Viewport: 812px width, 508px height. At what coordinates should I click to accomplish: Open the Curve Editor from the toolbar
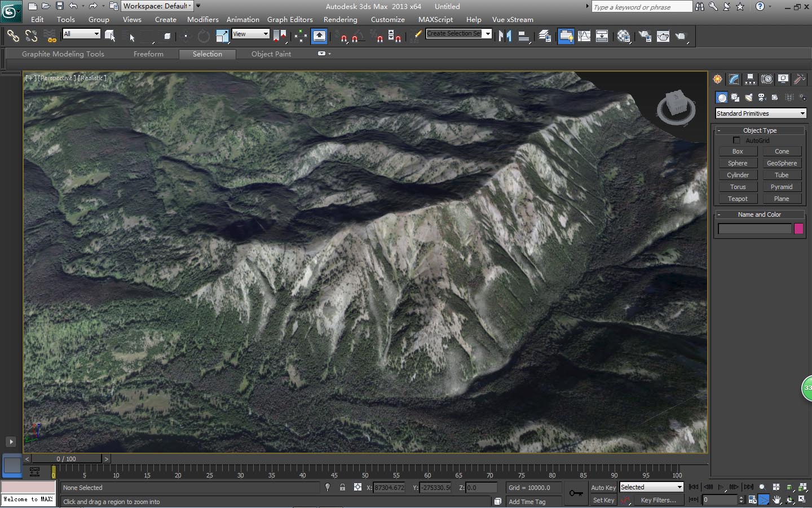(x=584, y=36)
